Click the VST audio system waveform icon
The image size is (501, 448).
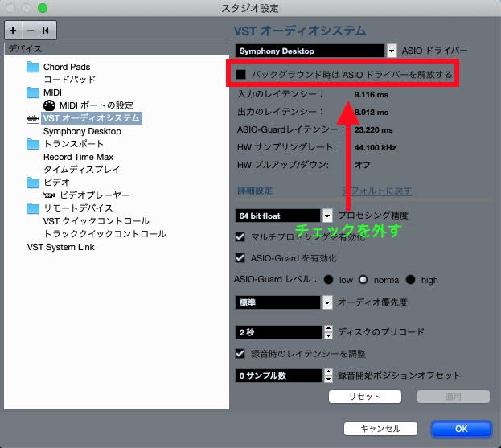(33, 118)
